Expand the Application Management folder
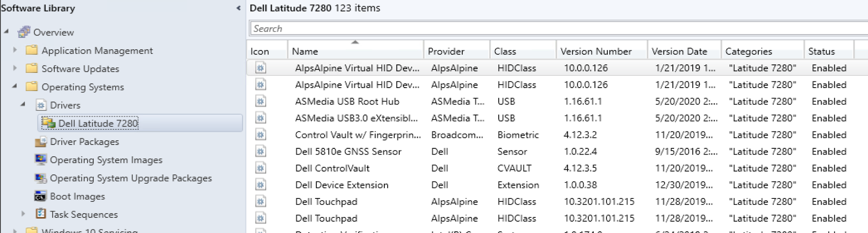 click(15, 50)
